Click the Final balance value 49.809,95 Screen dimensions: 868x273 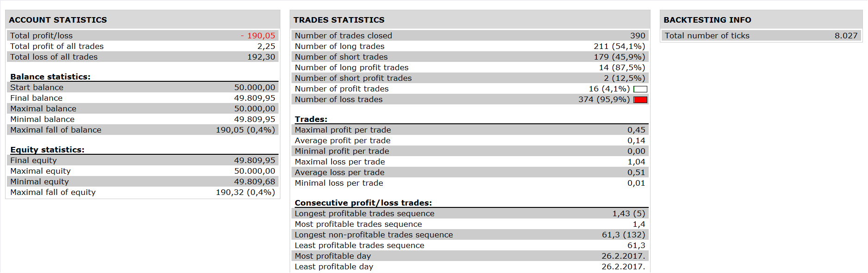coord(254,98)
